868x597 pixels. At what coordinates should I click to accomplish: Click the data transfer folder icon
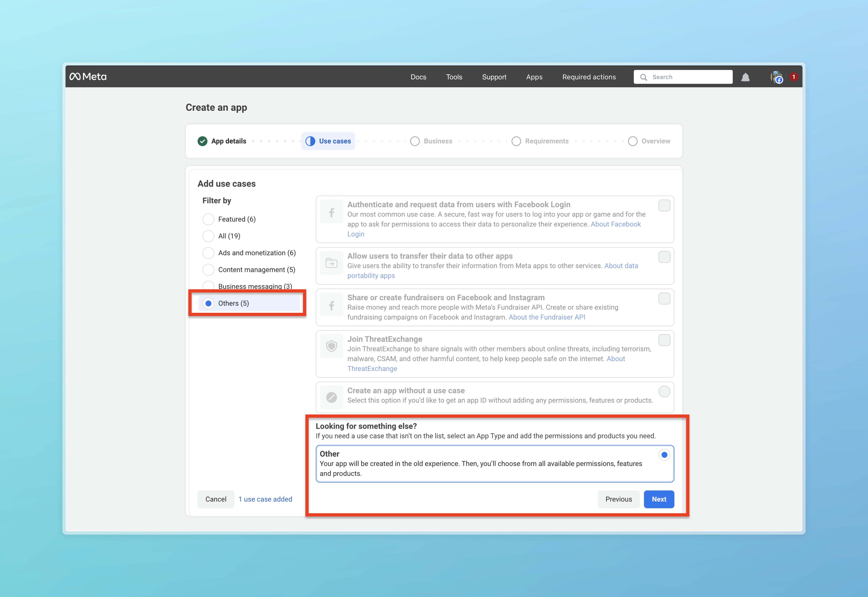pos(331,263)
